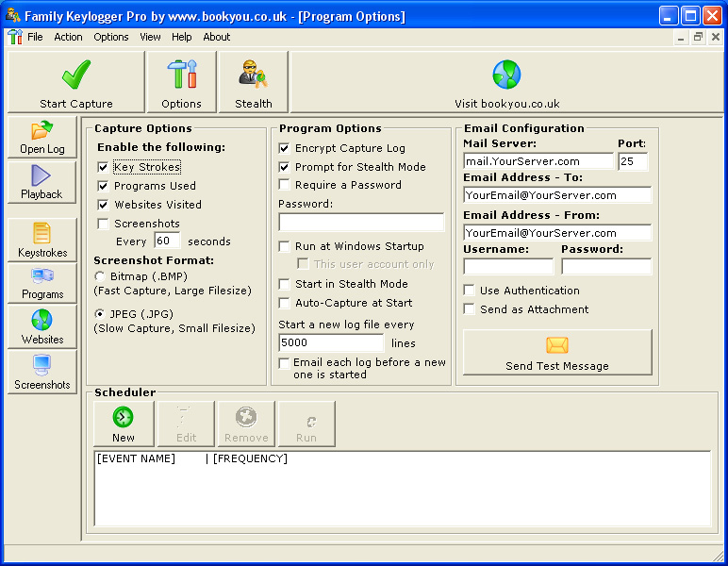728x566 pixels.
Task: Click the Mail Server input field
Action: (538, 161)
